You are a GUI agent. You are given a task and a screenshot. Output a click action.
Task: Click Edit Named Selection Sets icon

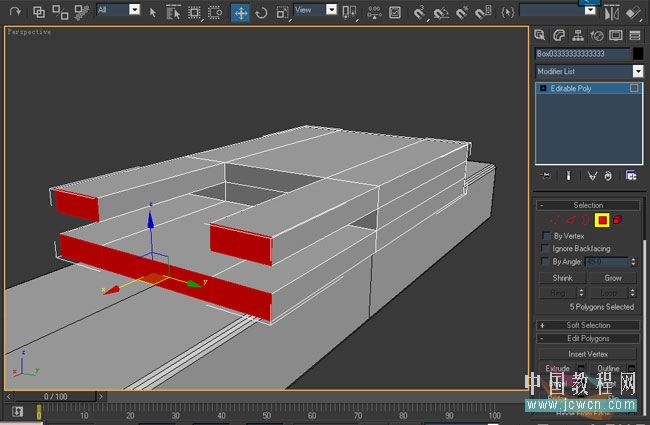507,12
